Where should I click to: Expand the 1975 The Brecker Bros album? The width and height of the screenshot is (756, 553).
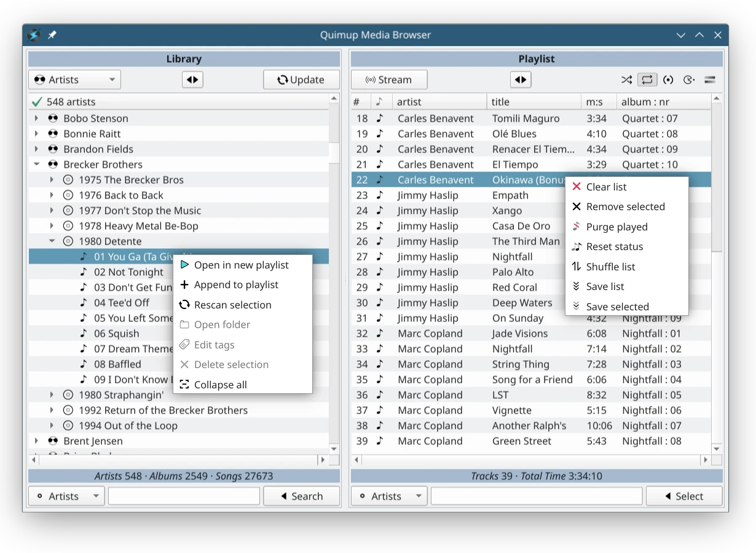click(x=52, y=180)
